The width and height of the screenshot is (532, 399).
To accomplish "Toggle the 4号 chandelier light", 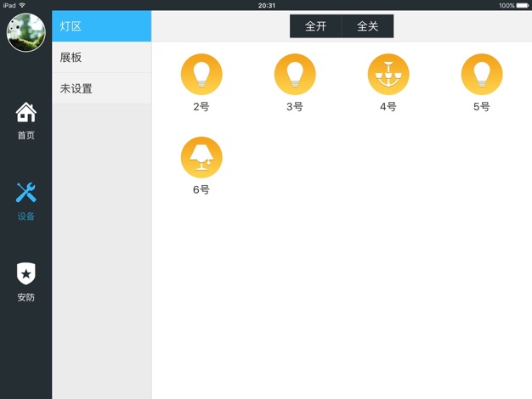I will pyautogui.click(x=388, y=74).
